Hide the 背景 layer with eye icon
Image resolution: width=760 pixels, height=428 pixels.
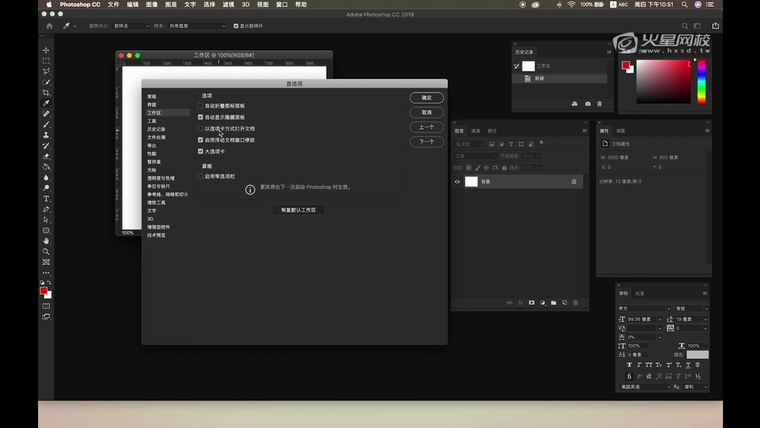click(x=458, y=182)
